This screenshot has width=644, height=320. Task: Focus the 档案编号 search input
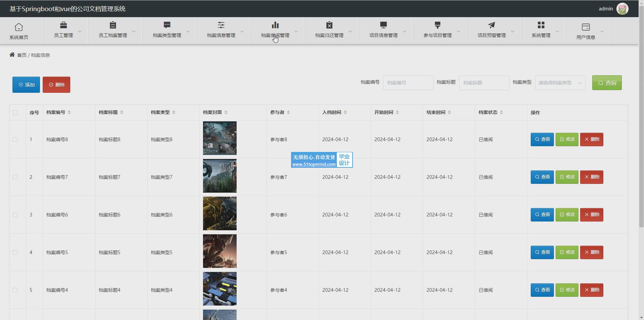coord(408,83)
